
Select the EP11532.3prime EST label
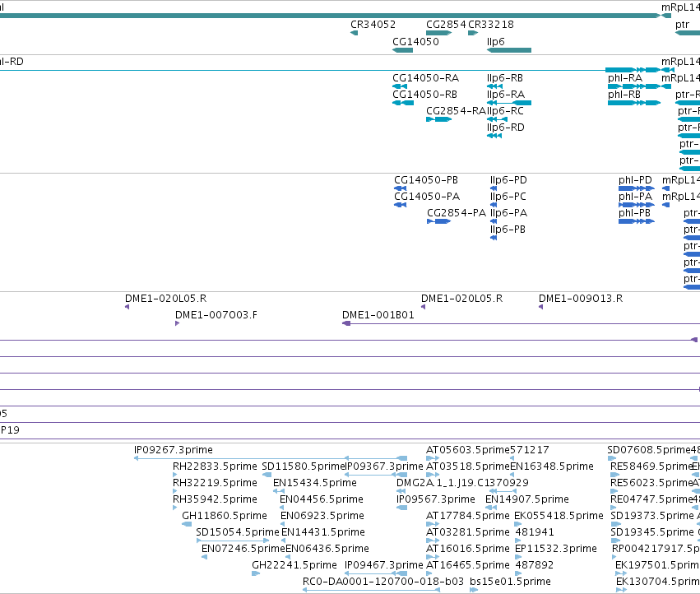(x=556, y=550)
